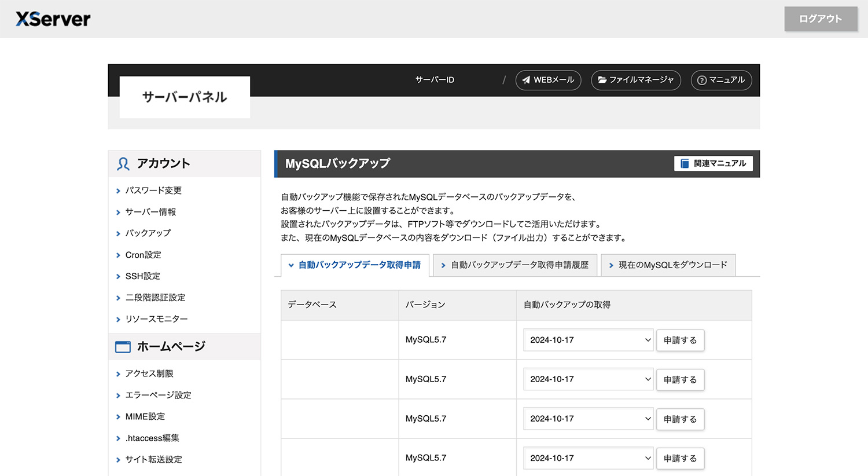Click the chevron icon beside Cron設定
This screenshot has height=476, width=868.
click(118, 255)
